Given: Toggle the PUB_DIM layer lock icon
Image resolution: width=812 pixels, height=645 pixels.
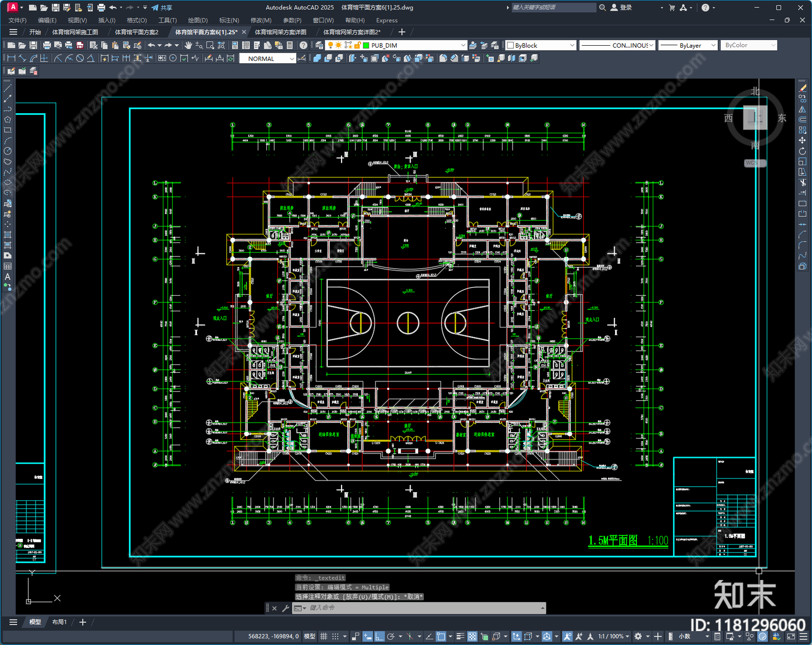Looking at the screenshot, I should coord(357,45).
